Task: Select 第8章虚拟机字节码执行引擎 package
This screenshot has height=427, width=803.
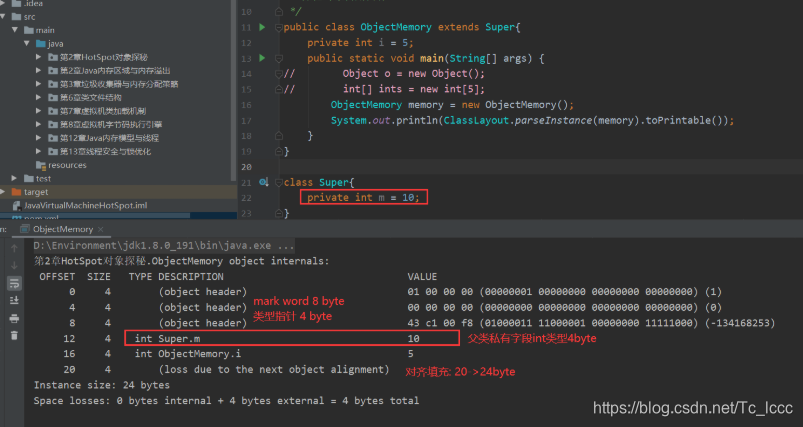Action: click(x=111, y=124)
